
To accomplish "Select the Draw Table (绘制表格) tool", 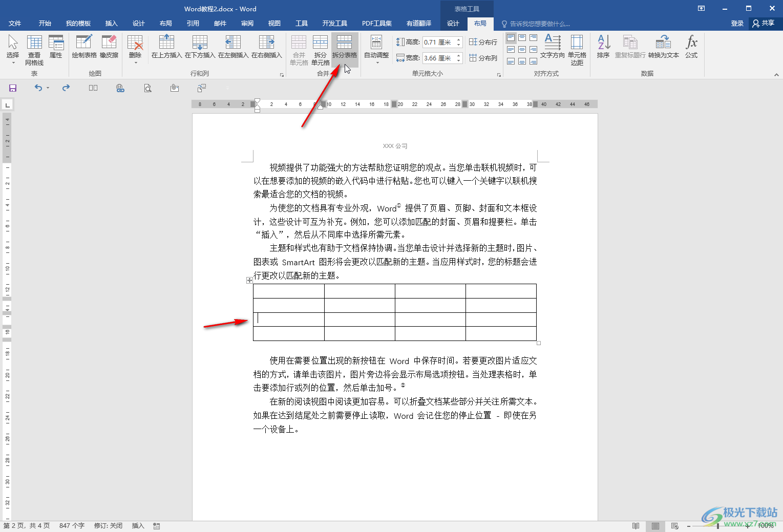I will pos(84,47).
